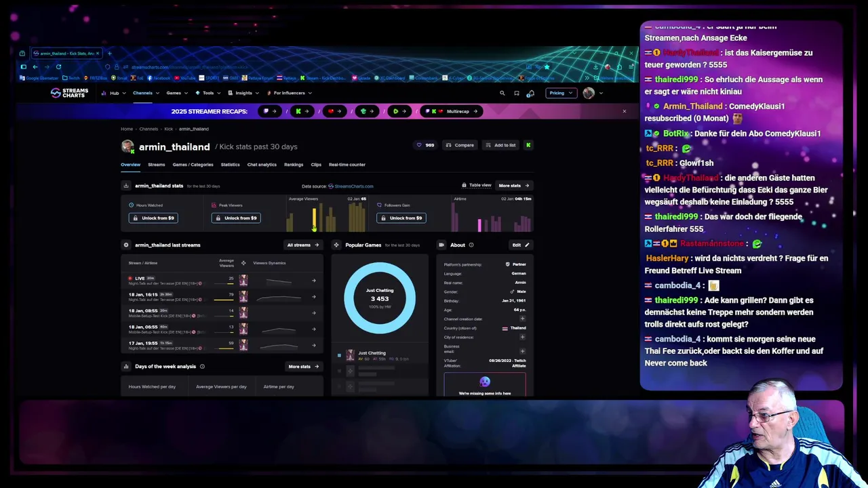Open the Rankings tab
868x488 pixels.
294,164
